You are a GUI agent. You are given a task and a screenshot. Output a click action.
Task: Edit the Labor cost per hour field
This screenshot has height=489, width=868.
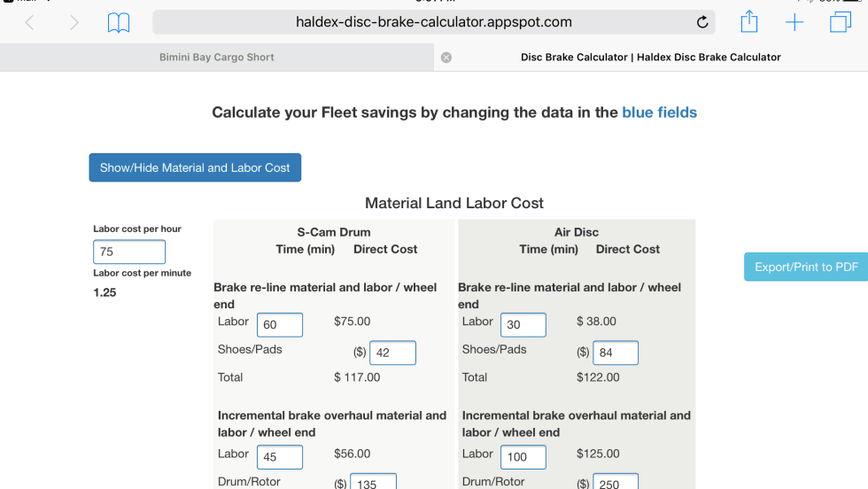coord(129,252)
